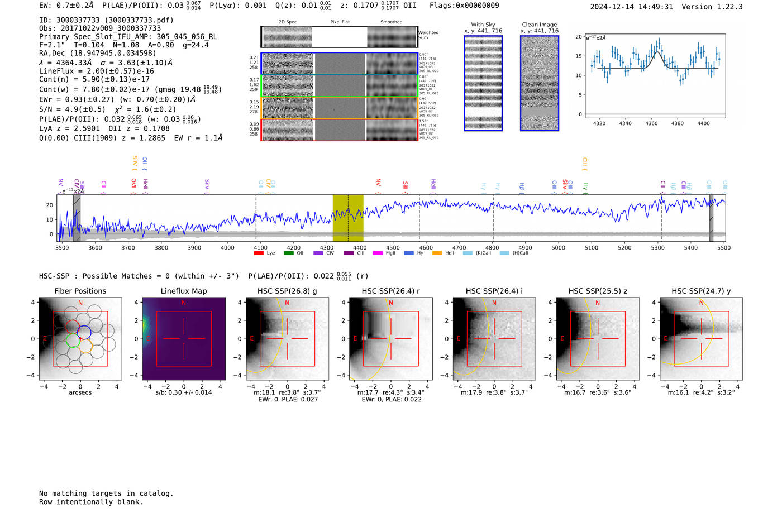Click the Lyα red legend swatch
This screenshot has height=532, width=782.
[259, 253]
